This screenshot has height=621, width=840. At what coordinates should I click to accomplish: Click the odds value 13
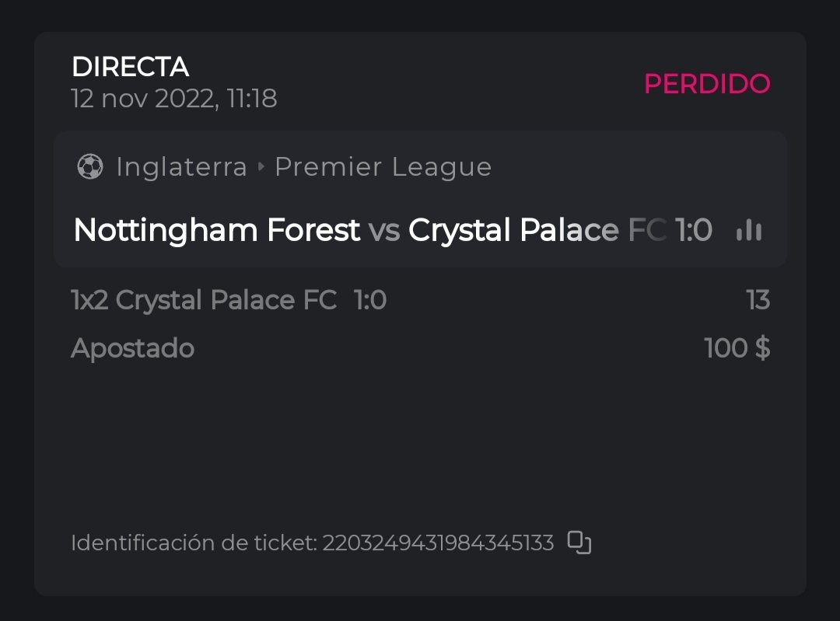click(758, 300)
